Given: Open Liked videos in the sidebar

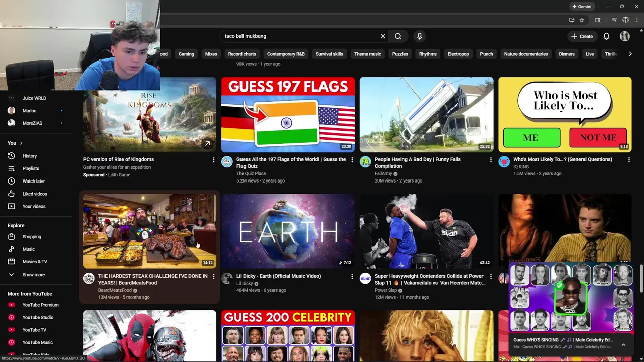Looking at the screenshot, I should pyautogui.click(x=34, y=194).
